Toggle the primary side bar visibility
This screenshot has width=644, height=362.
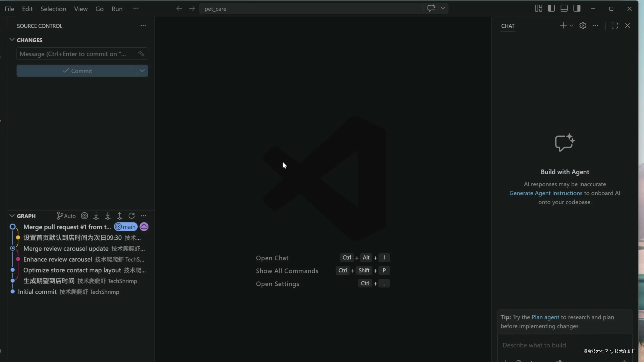[x=551, y=9]
